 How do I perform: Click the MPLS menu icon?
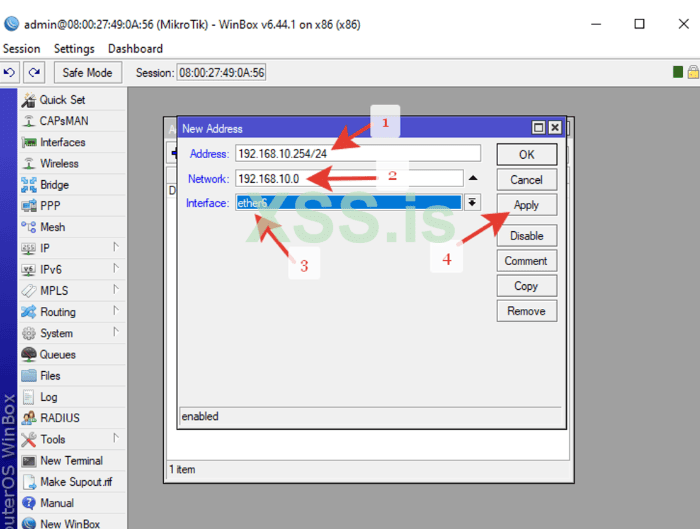29,291
